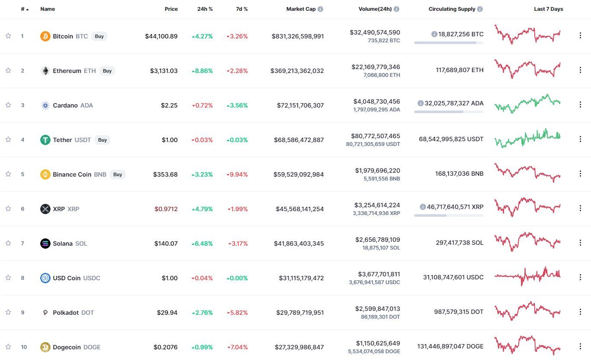This screenshot has width=591, height=364.
Task: Toggle the watchlist star for XRP
Action: pyautogui.click(x=8, y=209)
